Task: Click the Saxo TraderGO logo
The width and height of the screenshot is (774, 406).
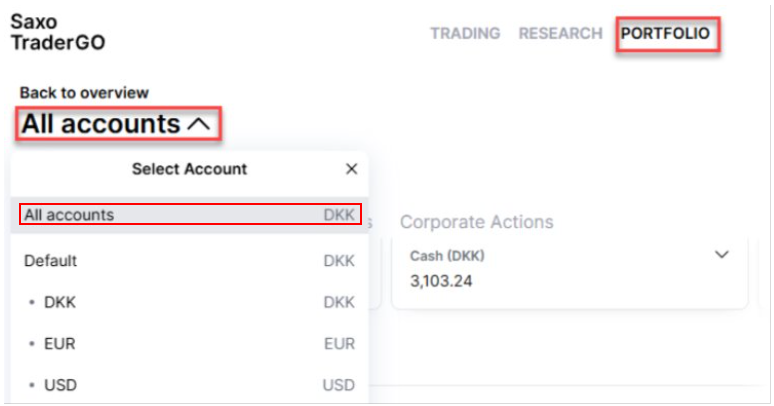Action: coord(57,32)
